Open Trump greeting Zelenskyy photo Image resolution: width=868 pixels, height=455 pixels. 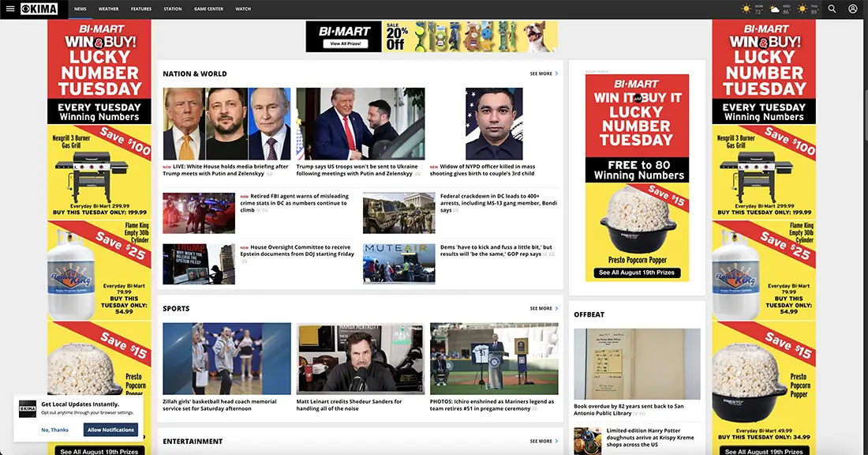point(361,123)
